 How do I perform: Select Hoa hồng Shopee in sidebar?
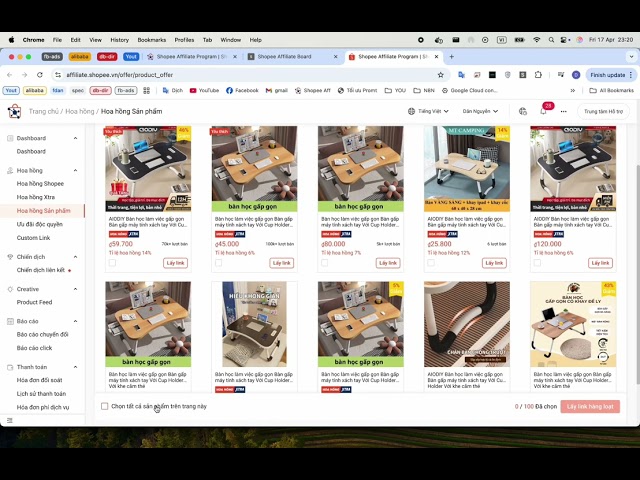click(x=40, y=184)
